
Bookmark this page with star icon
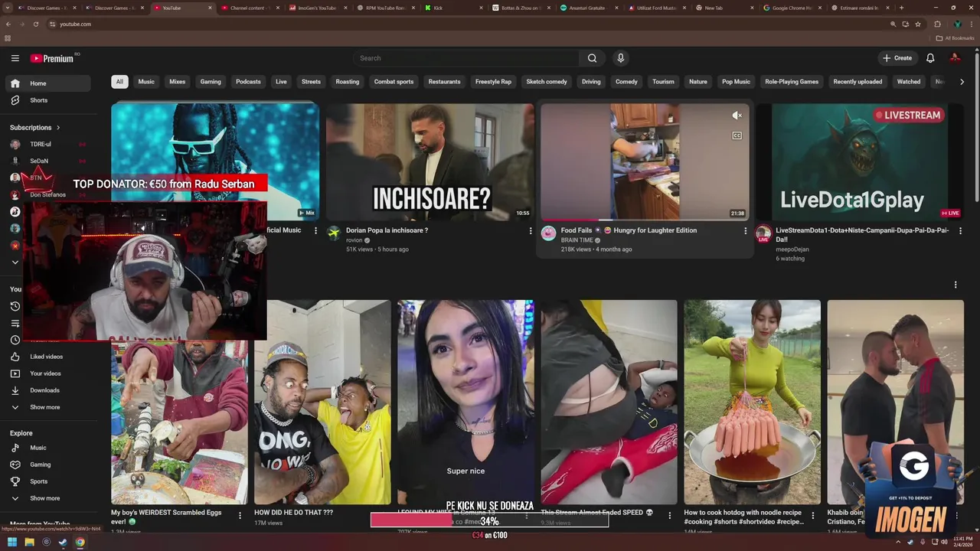click(x=918, y=24)
